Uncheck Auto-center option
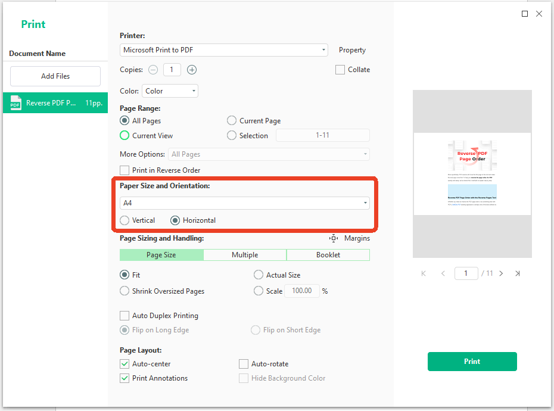The image size is (554, 411). (x=124, y=364)
